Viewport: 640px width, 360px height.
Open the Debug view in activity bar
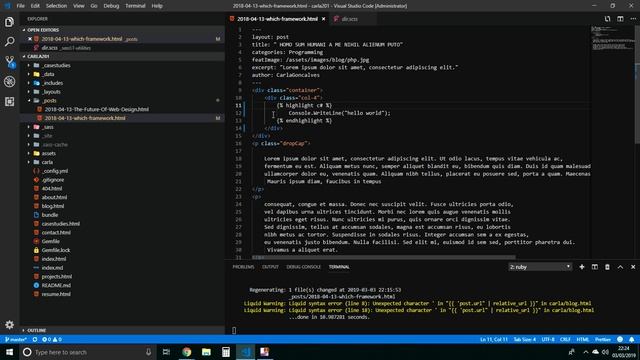tap(9, 82)
